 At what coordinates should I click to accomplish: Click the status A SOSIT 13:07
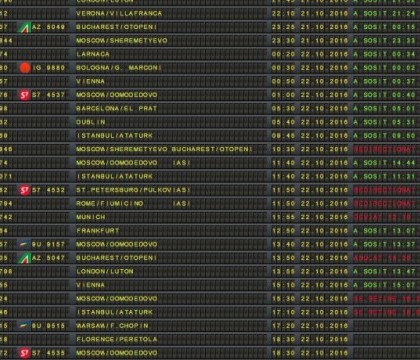[x=384, y=231]
